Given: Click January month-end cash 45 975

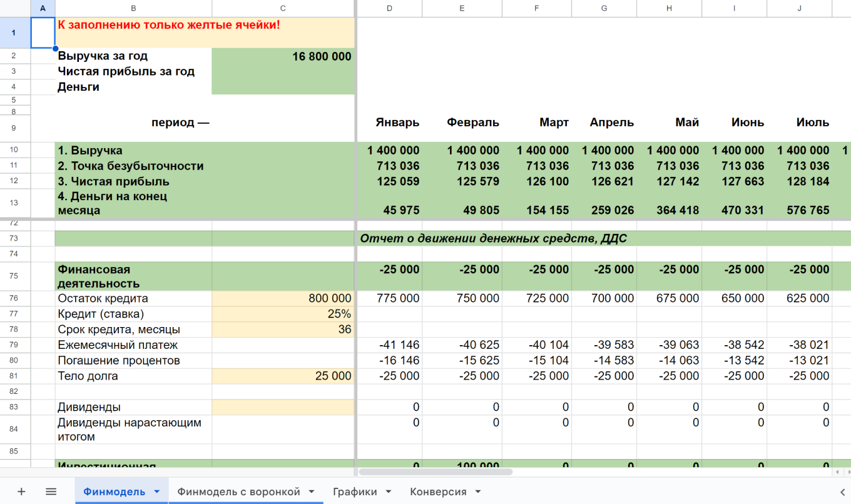Looking at the screenshot, I should point(401,210).
